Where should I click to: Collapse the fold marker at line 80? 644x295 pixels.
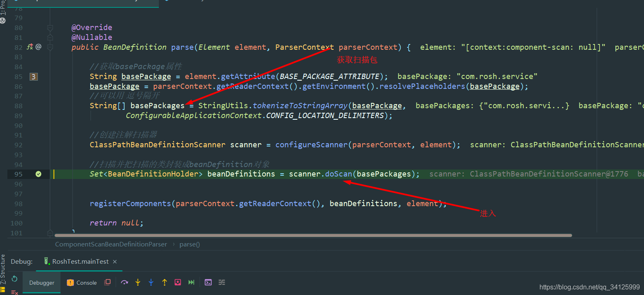pos(50,28)
